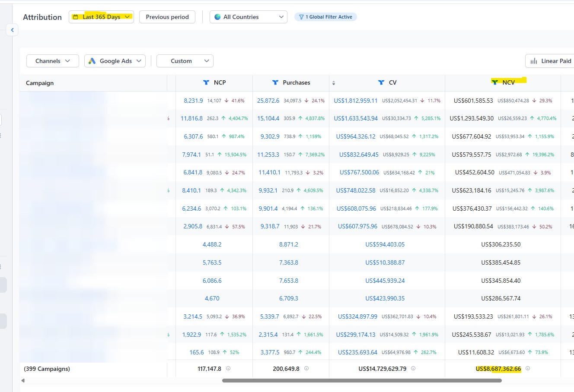Open the Last 365 Days date range dropdown
The image size is (574, 392).
(101, 17)
